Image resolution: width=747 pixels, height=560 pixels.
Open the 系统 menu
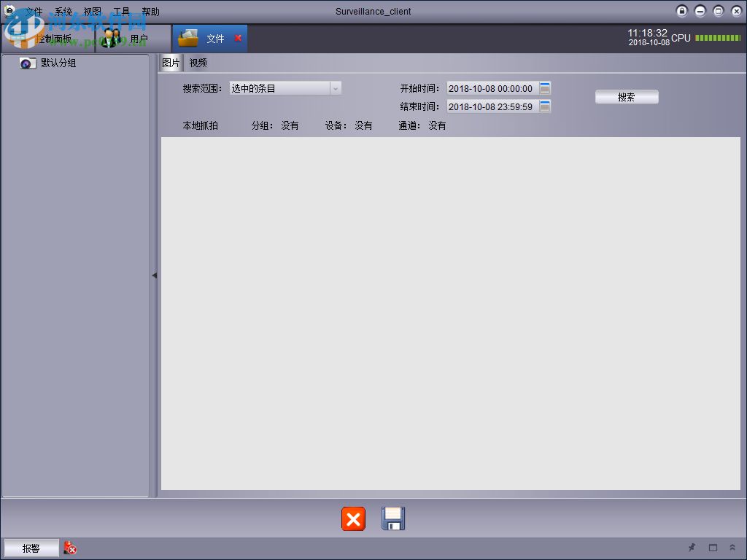[63, 12]
